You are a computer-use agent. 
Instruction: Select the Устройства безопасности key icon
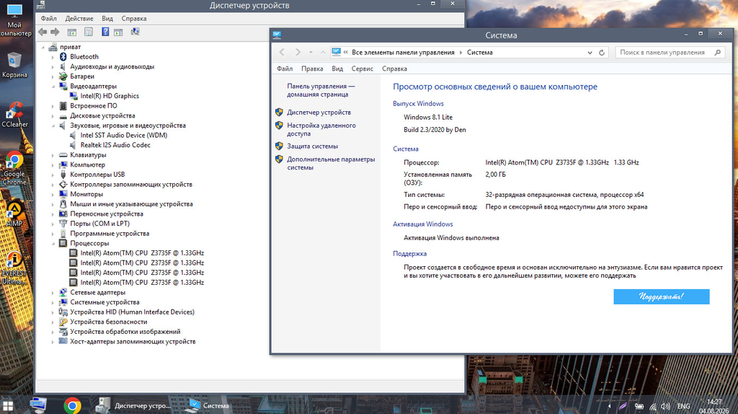pos(63,322)
